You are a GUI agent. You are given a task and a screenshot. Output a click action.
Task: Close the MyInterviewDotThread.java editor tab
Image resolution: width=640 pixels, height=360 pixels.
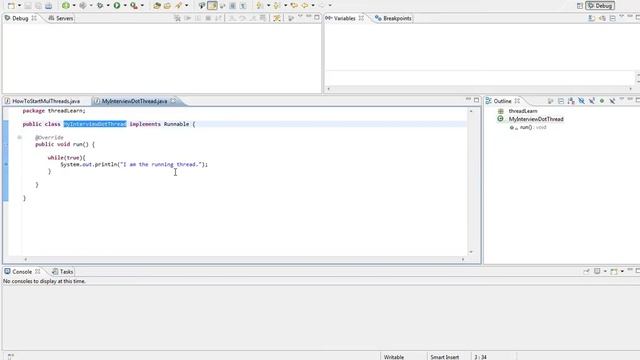pos(173,101)
